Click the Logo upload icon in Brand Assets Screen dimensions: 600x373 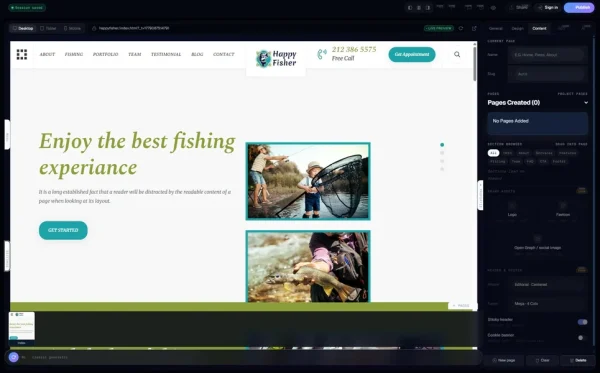(512, 206)
